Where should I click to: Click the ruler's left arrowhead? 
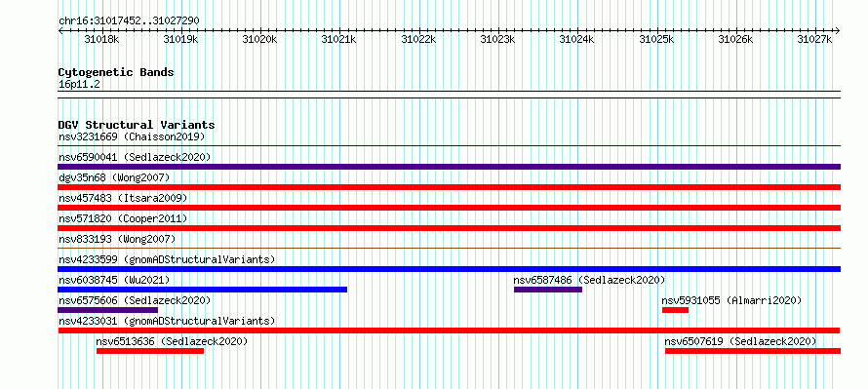[60, 30]
